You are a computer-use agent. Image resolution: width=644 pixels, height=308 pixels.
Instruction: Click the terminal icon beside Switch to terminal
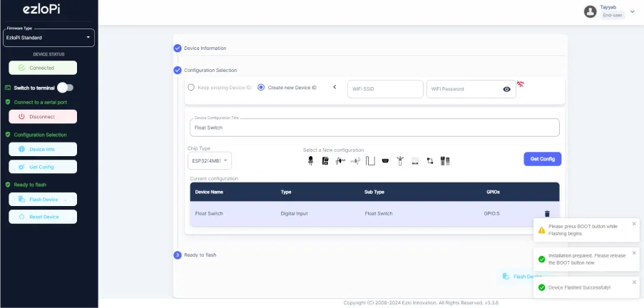tap(8, 88)
